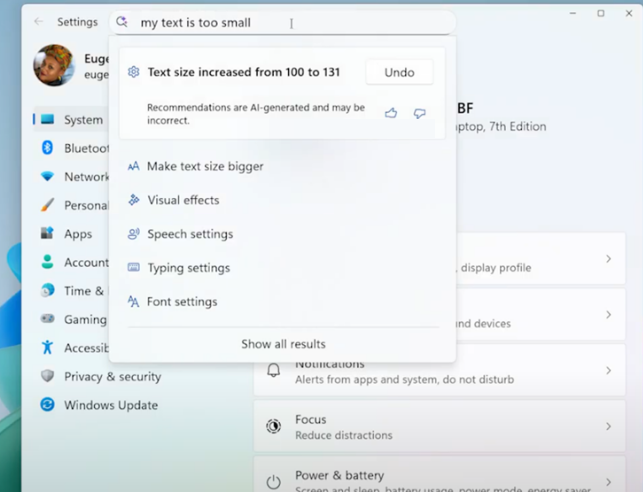Click the Focus icon

pyautogui.click(x=274, y=426)
